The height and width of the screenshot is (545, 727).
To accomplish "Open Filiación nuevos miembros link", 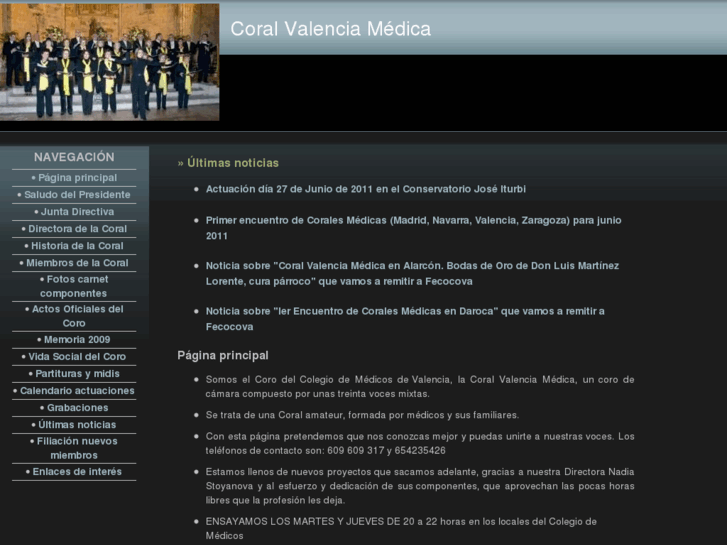I will [x=74, y=448].
